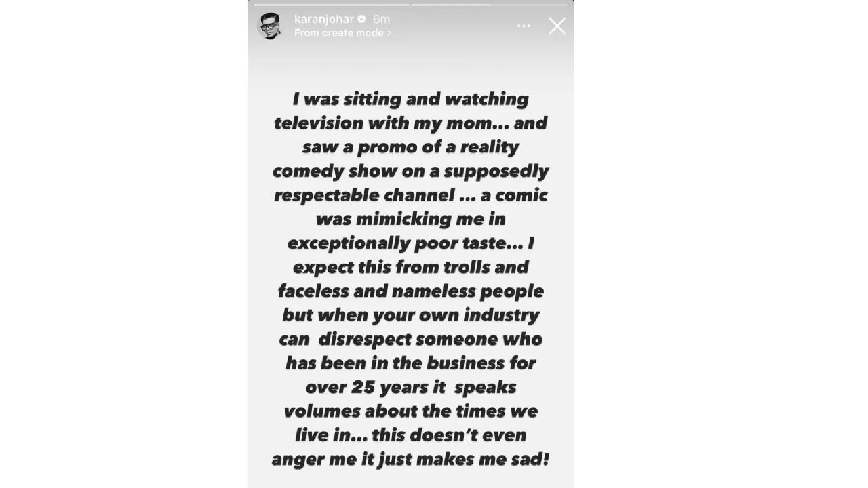Image resolution: width=868 pixels, height=488 pixels.
Task: Open the three-dot story options menu
Action: (x=524, y=26)
